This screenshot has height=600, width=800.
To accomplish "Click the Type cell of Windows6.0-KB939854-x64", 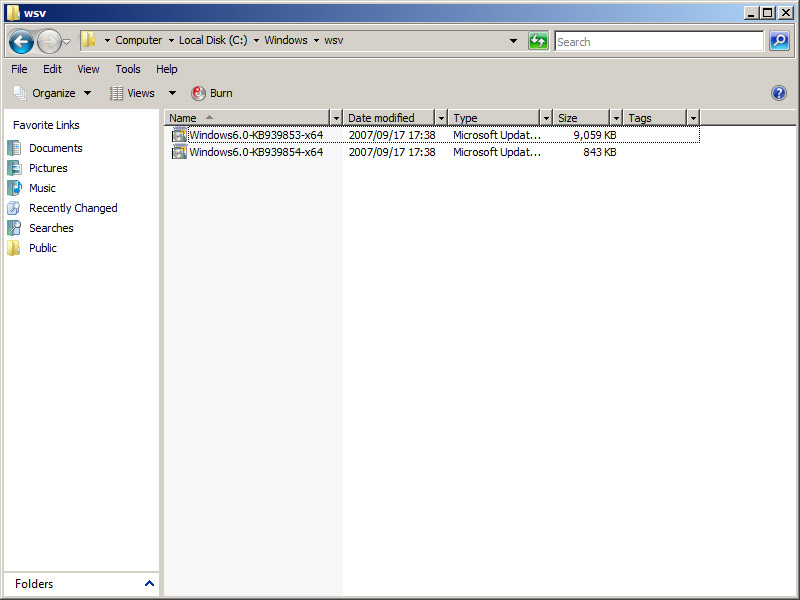I will coord(497,152).
